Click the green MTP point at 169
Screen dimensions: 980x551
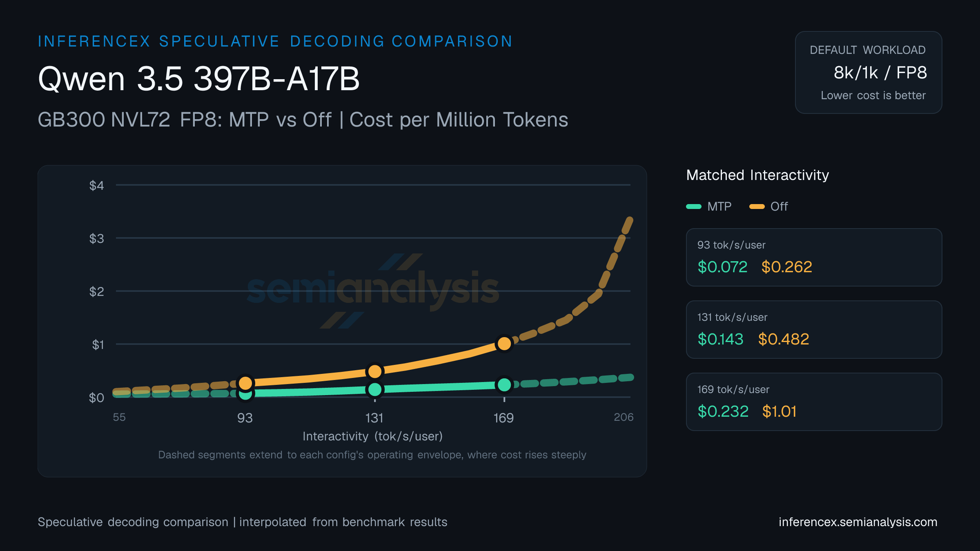coord(504,384)
